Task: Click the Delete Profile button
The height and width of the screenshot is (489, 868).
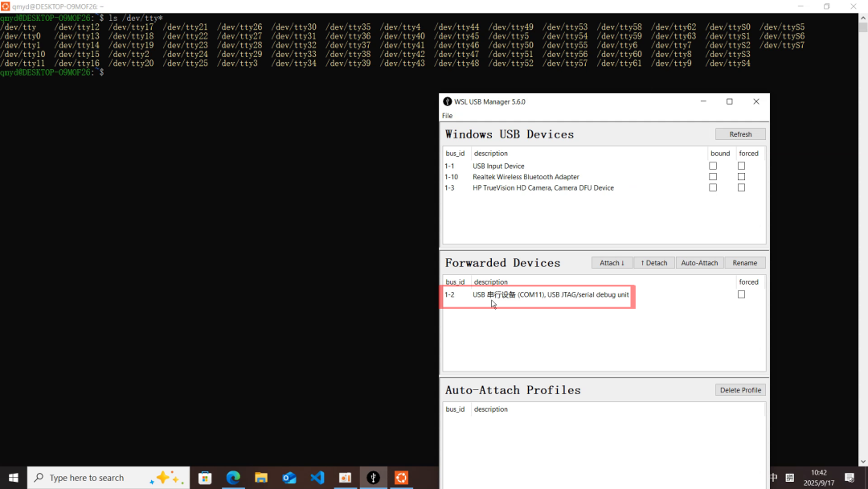Action: (x=740, y=390)
